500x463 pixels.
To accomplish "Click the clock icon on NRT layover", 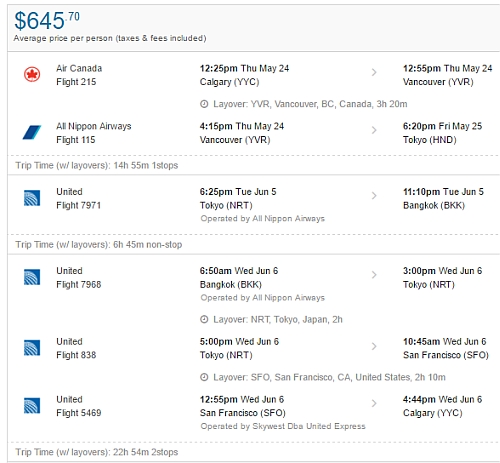I will point(204,320).
